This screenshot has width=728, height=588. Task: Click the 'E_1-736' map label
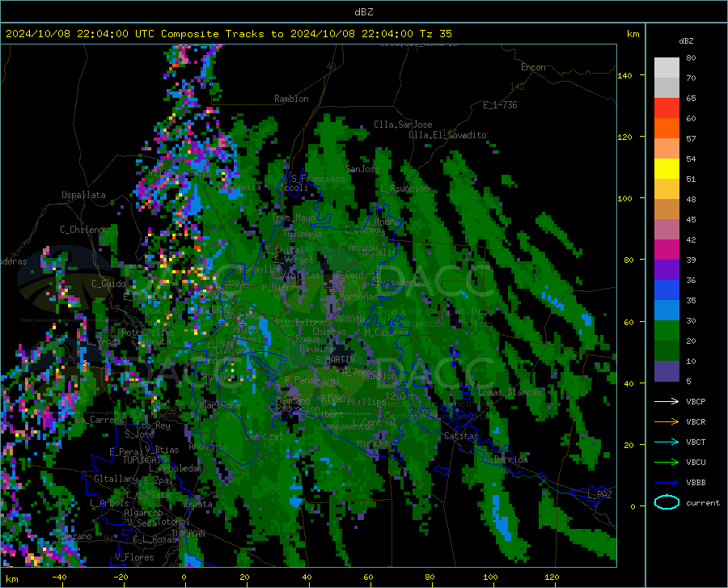click(x=500, y=105)
